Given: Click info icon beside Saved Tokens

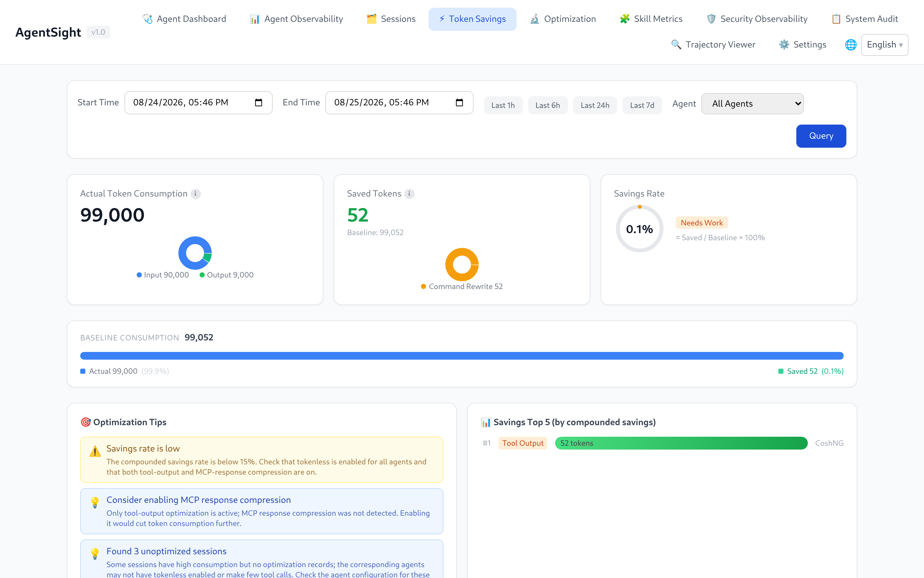Looking at the screenshot, I should [x=409, y=194].
